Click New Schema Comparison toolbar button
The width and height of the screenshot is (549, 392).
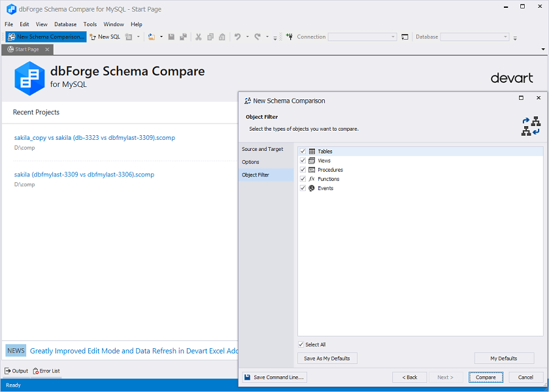[46, 37]
